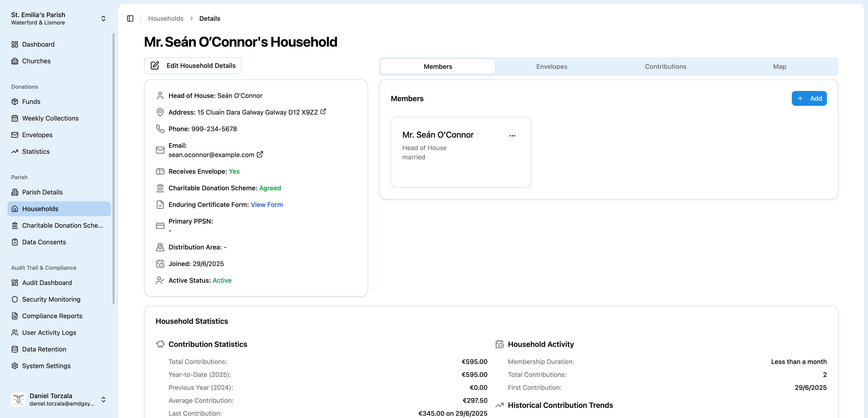Open the Churches section

click(36, 61)
